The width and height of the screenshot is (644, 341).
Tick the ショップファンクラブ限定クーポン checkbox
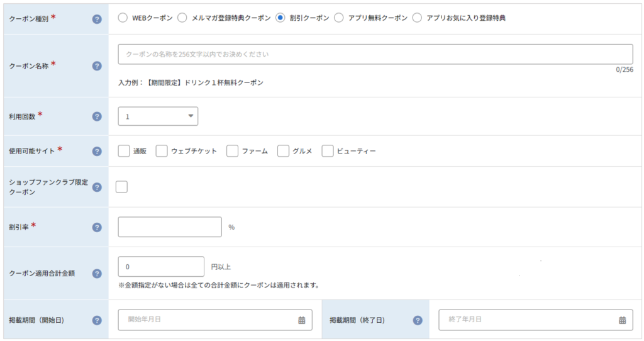click(121, 186)
